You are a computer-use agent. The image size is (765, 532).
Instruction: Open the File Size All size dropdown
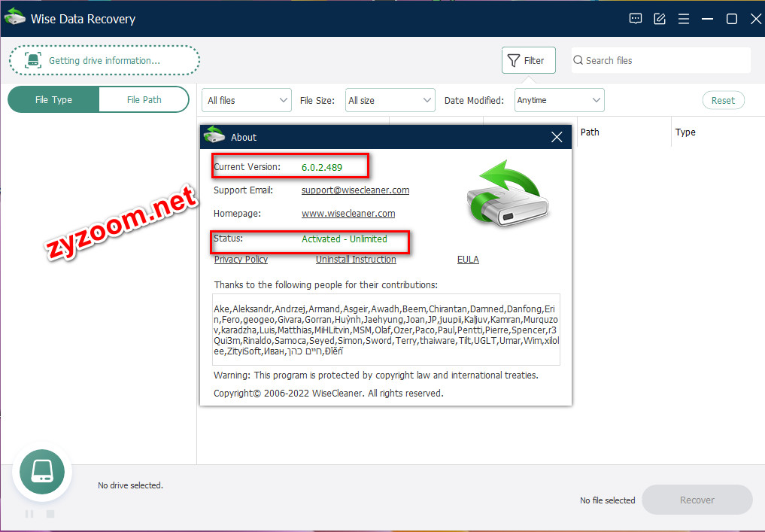click(390, 100)
